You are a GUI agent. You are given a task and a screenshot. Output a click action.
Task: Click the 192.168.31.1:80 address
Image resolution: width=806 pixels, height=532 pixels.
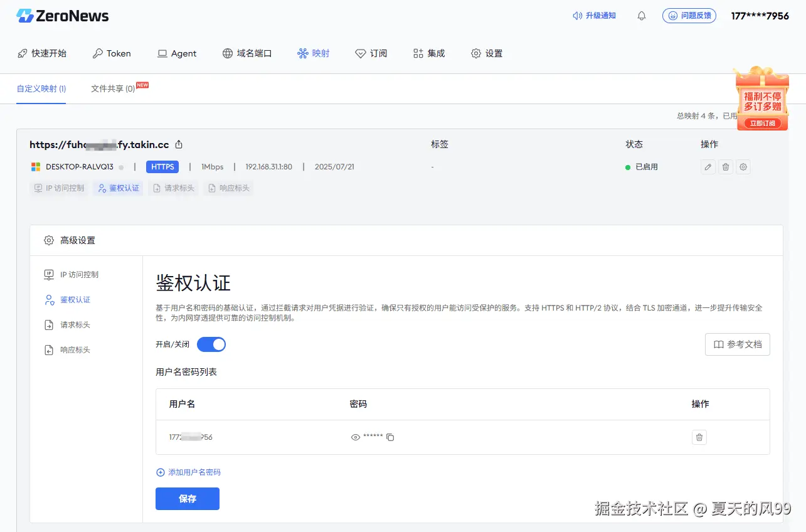coord(269,167)
